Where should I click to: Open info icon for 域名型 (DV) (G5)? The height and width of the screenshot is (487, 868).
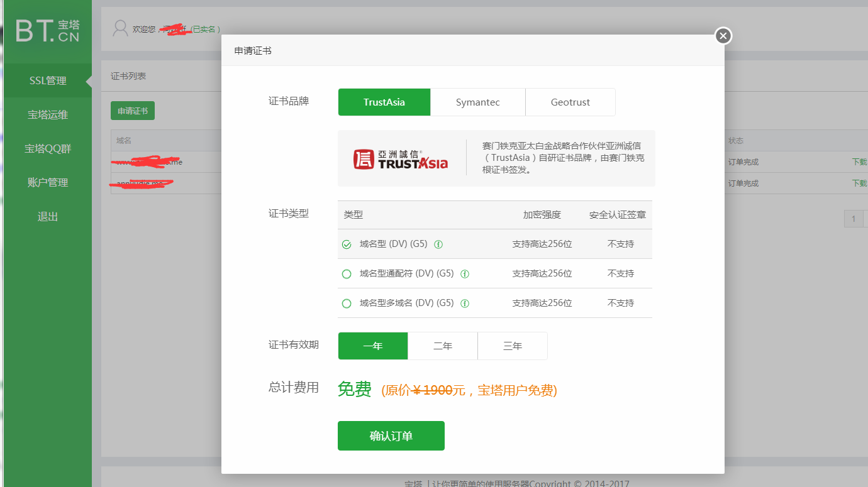438,244
